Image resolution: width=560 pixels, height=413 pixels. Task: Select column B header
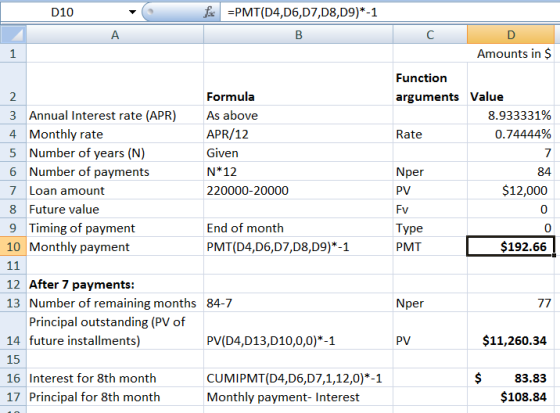coord(299,35)
